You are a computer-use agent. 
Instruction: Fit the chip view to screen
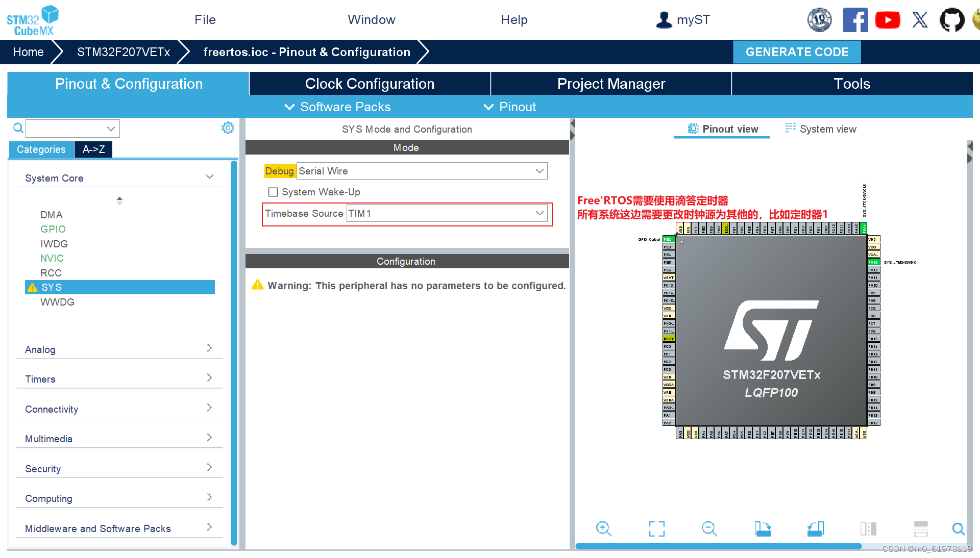[x=656, y=529]
